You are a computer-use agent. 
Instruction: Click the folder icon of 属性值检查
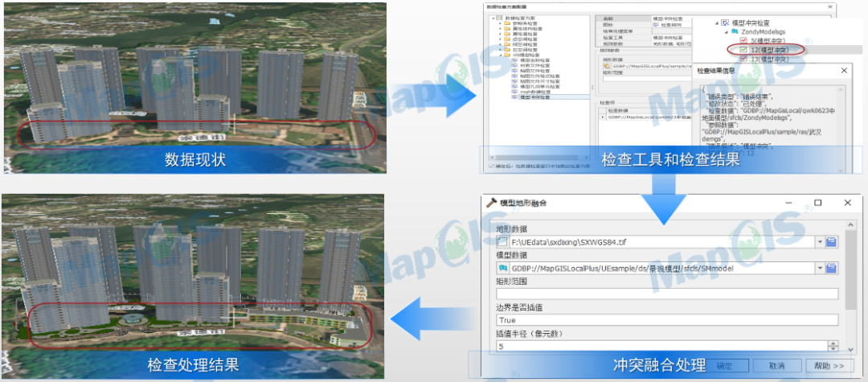(x=507, y=34)
